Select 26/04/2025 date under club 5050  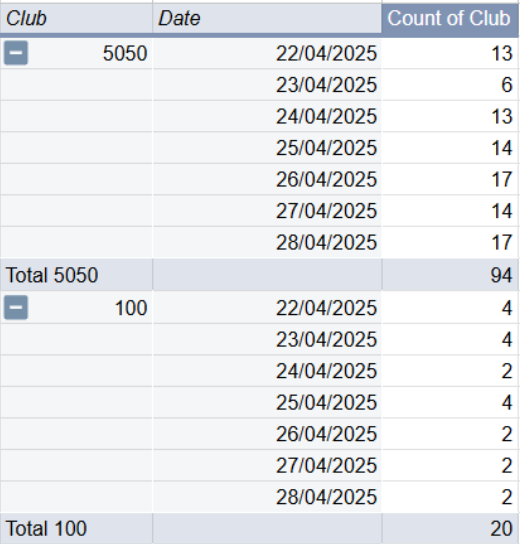[x=267, y=179]
